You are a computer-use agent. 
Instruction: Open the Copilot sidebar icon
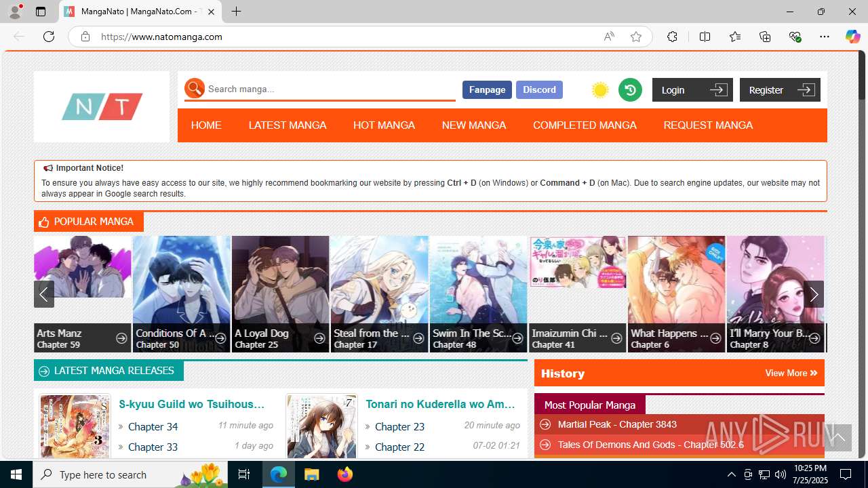click(852, 37)
